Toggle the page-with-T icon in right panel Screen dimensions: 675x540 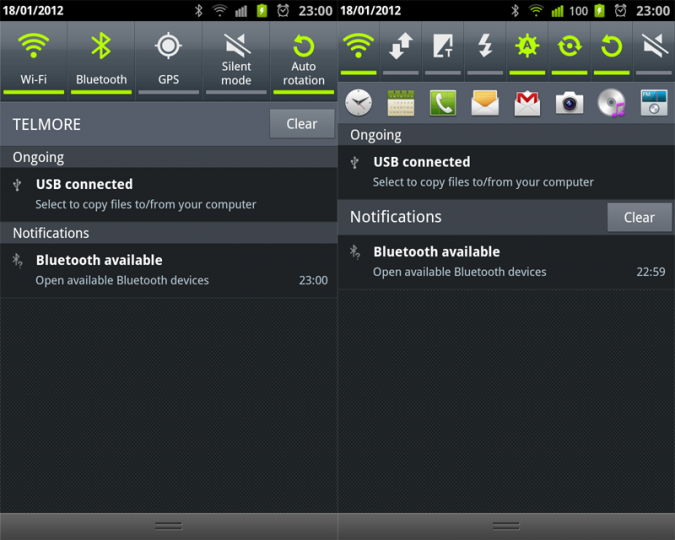[x=443, y=51]
